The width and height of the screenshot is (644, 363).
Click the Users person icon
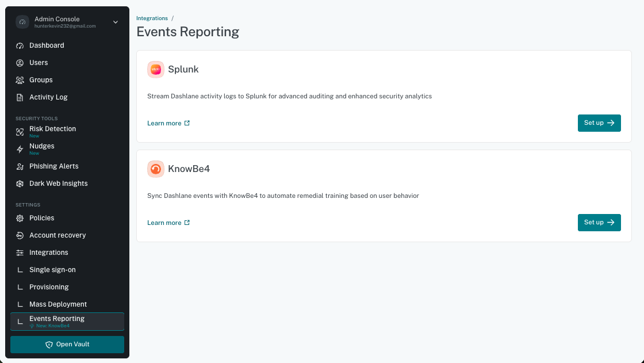(x=20, y=63)
